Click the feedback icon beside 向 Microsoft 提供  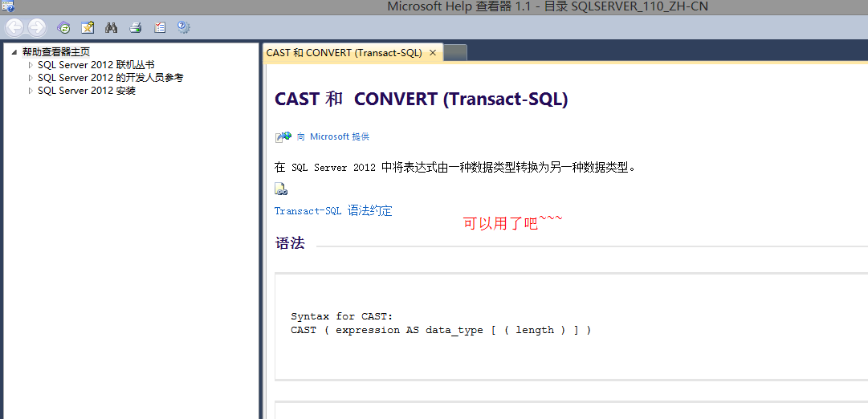(x=283, y=136)
